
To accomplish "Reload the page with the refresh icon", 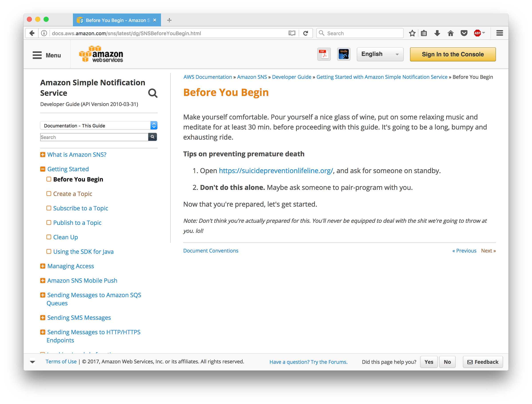I will point(306,33).
